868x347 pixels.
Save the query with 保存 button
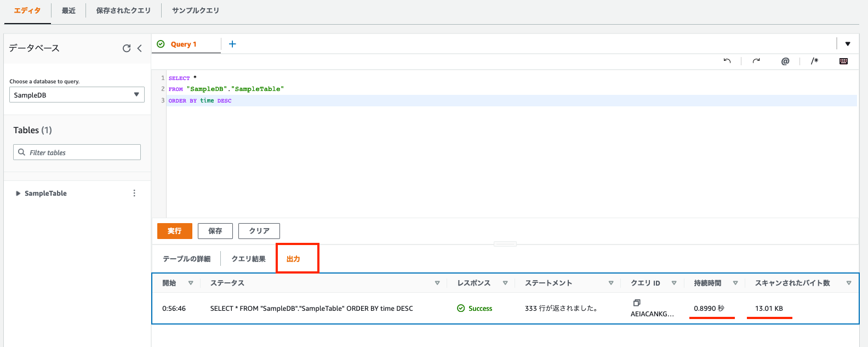coord(215,231)
